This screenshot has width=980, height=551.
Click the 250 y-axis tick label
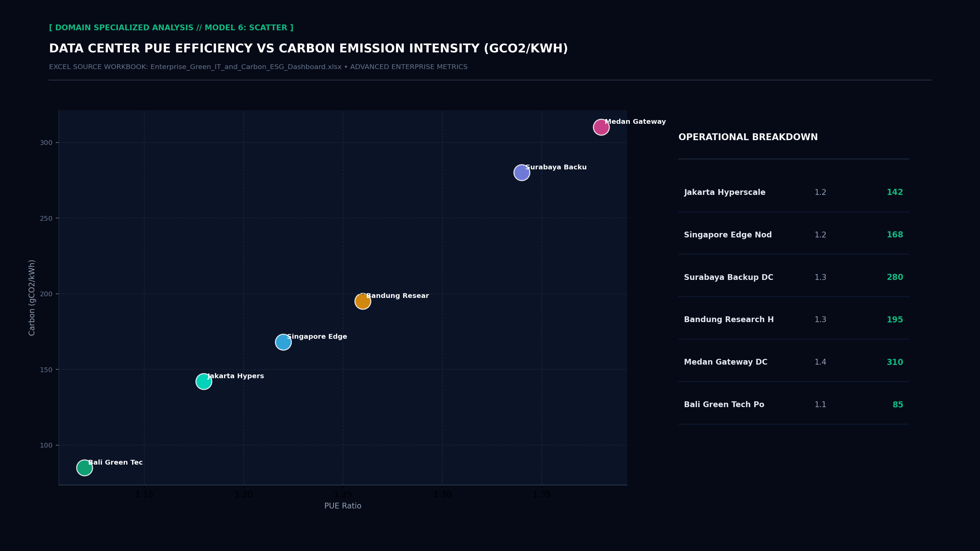point(46,219)
